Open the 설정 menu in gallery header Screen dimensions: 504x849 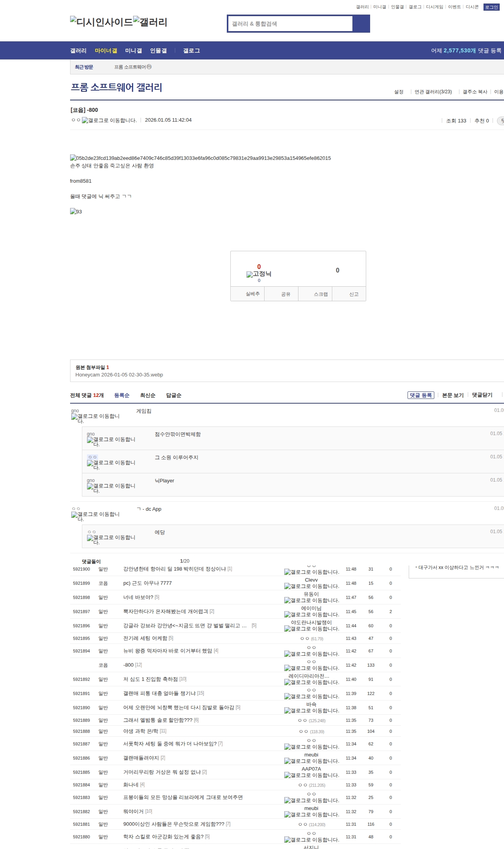click(398, 92)
